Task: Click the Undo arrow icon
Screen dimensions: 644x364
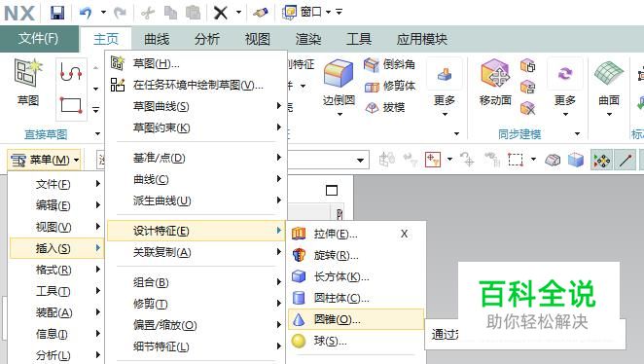Action: 86,13
